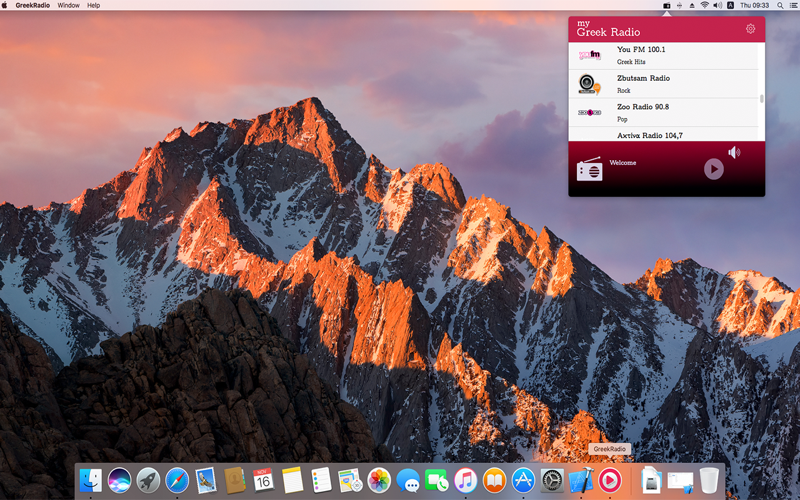Mute the radio using the speaker icon
Image resolution: width=800 pixels, height=500 pixels.
click(x=734, y=152)
